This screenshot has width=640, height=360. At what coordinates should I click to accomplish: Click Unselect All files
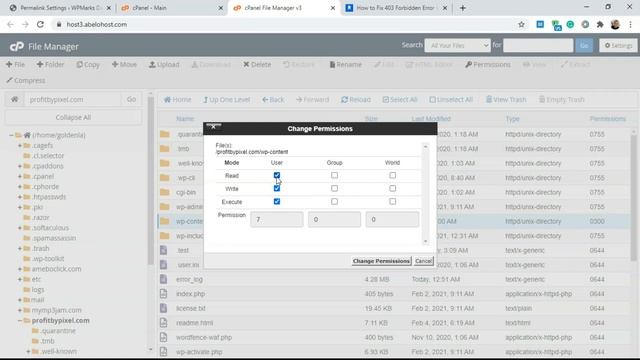pos(451,100)
